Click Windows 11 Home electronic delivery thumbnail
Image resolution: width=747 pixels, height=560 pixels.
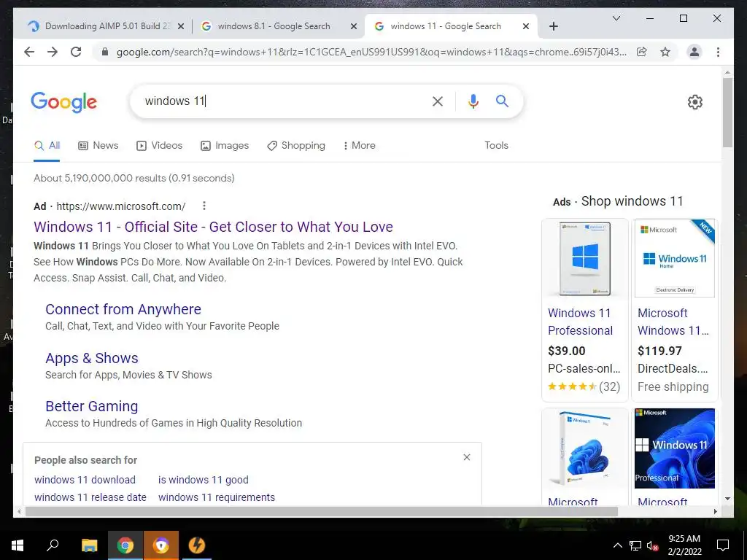click(x=675, y=259)
